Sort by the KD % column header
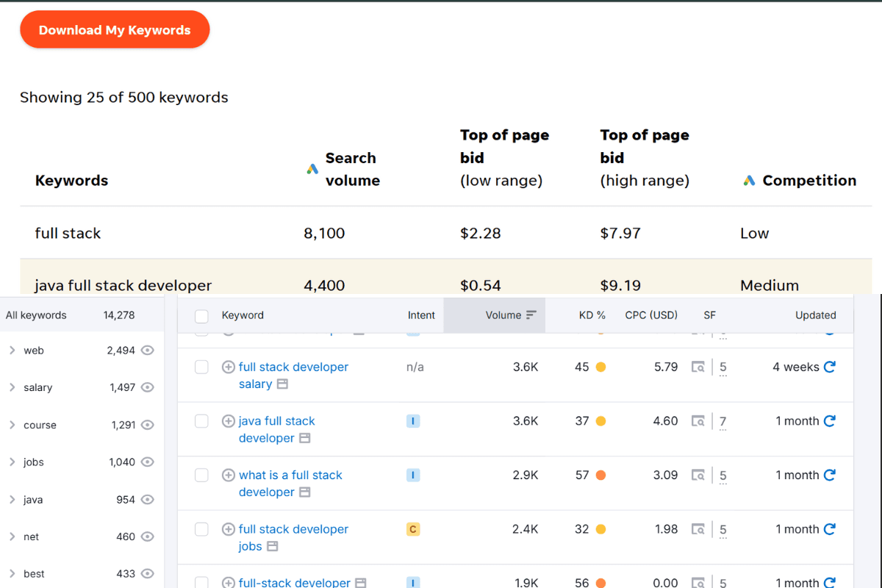Screen dimensions: 882x588 [x=592, y=315]
